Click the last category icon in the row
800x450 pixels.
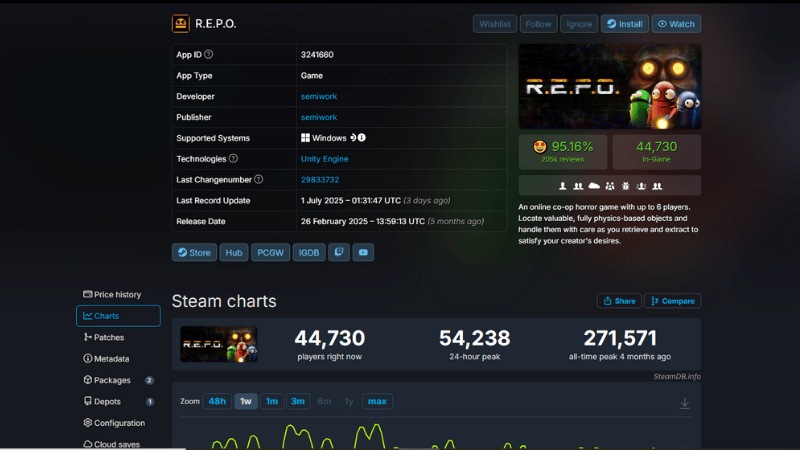tap(657, 186)
